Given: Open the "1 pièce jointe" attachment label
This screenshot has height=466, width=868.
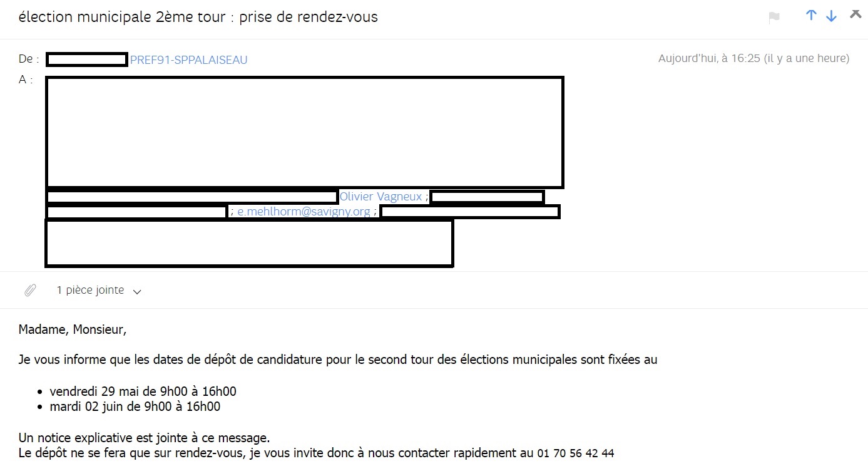Looking at the screenshot, I should coord(90,290).
